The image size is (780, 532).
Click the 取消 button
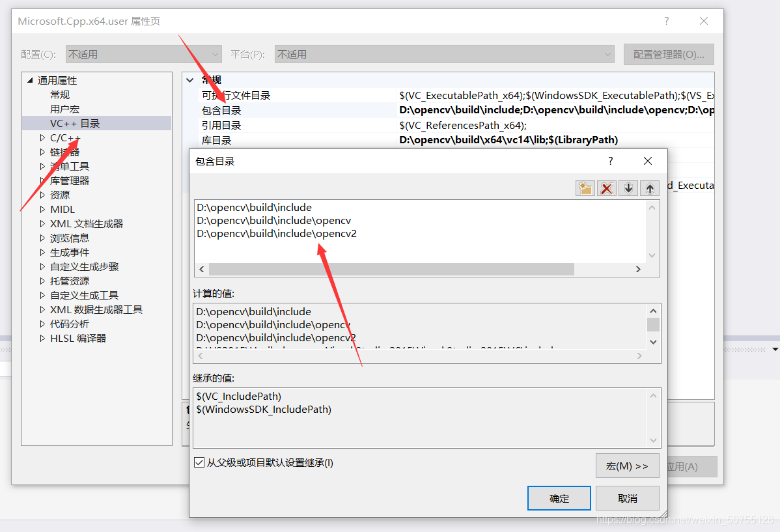point(627,498)
